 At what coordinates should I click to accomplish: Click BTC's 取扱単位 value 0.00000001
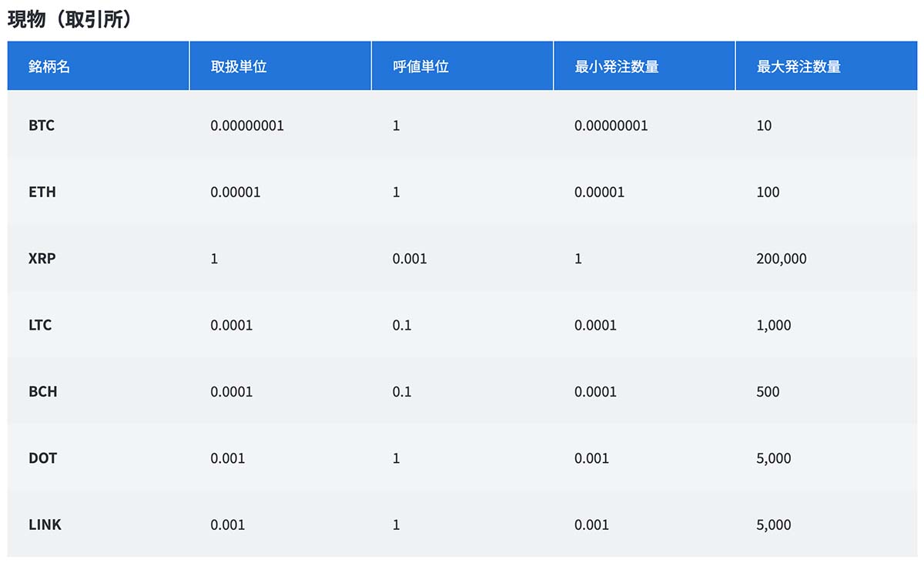click(x=247, y=126)
